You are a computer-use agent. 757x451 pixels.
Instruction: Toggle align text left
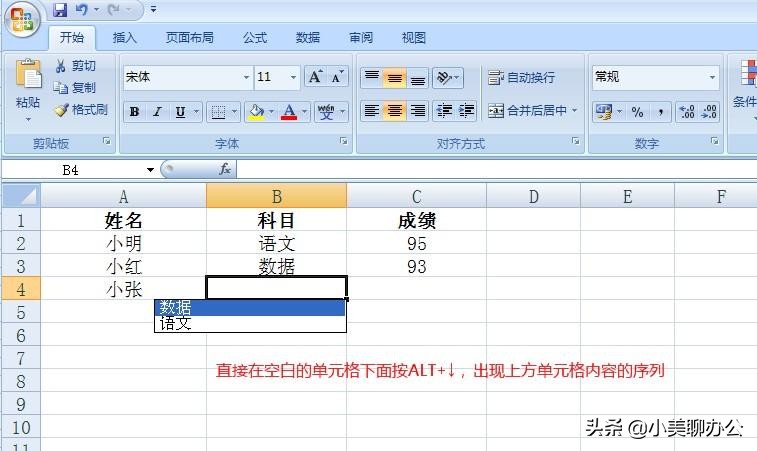coord(372,111)
